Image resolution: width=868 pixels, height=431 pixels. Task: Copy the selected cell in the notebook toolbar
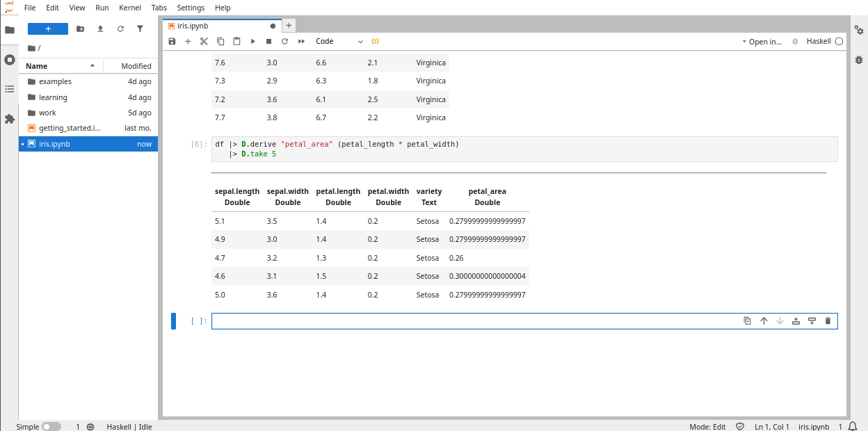[x=220, y=42]
